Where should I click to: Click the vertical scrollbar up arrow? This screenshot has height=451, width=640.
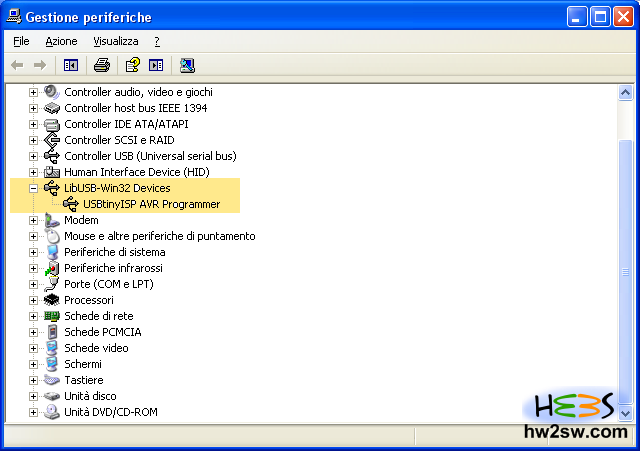626,93
